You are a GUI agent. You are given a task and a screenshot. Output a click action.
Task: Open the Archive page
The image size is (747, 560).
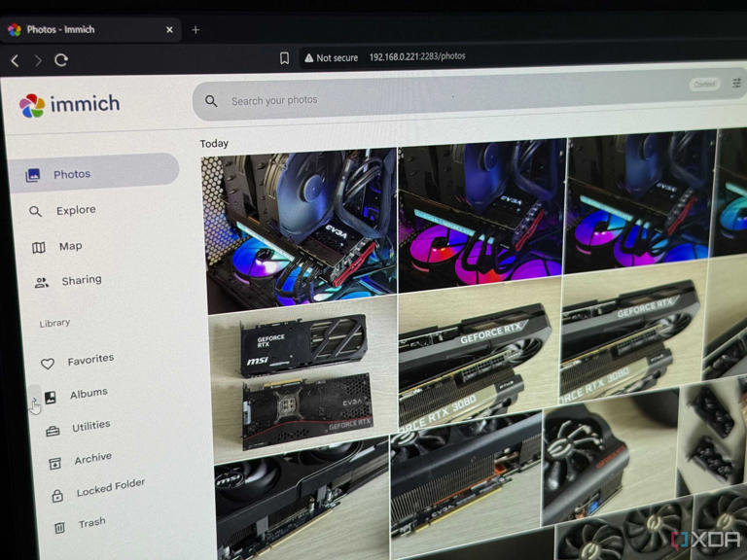[93, 458]
